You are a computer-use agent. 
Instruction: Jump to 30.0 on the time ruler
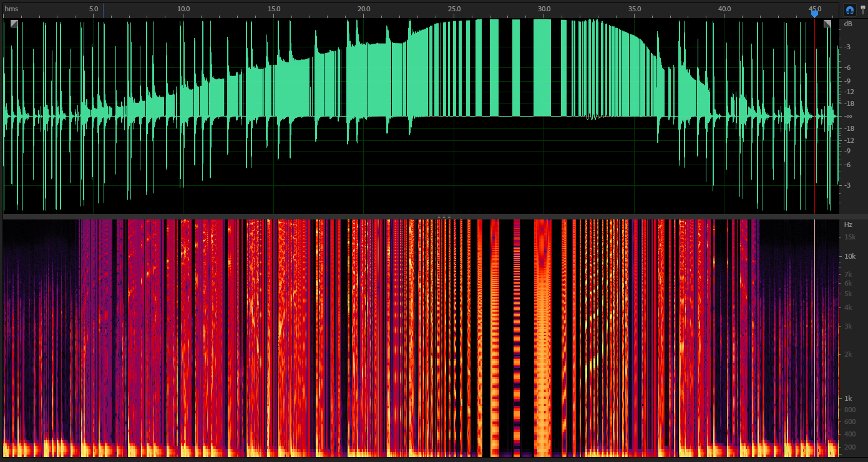[544, 9]
